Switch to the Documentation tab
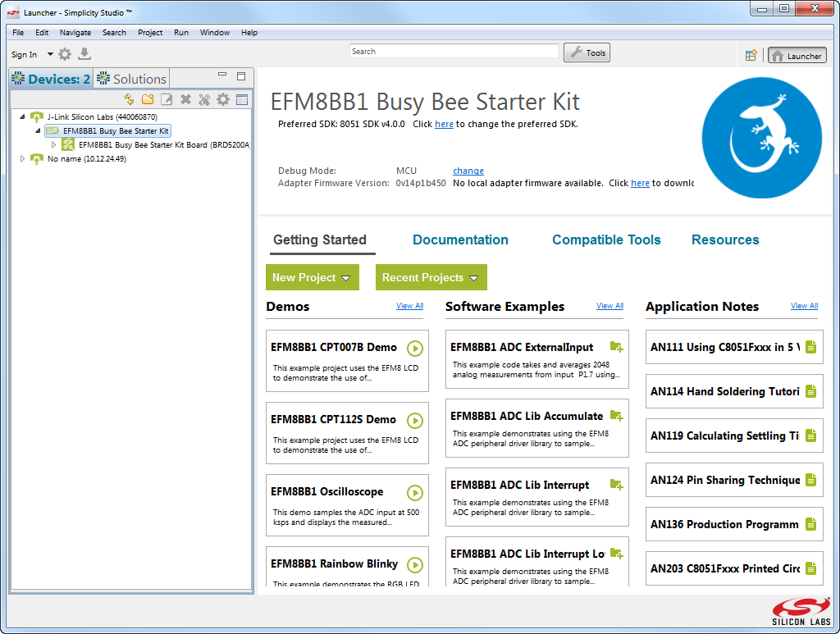This screenshot has width=840, height=634. 460,240
